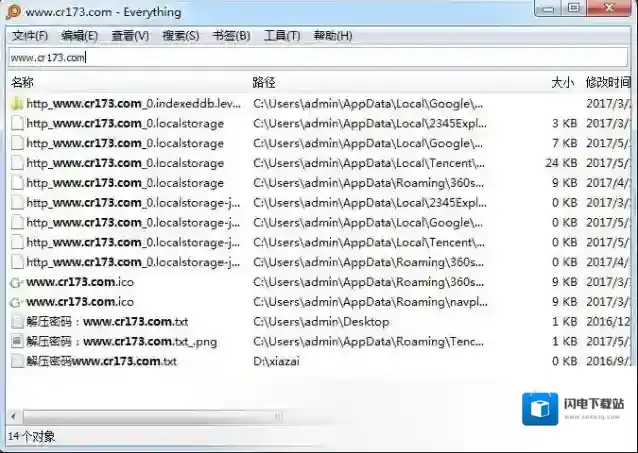Viewport: 638px width, 453px height.
Task: Close the Everything window
Action: pos(609,8)
